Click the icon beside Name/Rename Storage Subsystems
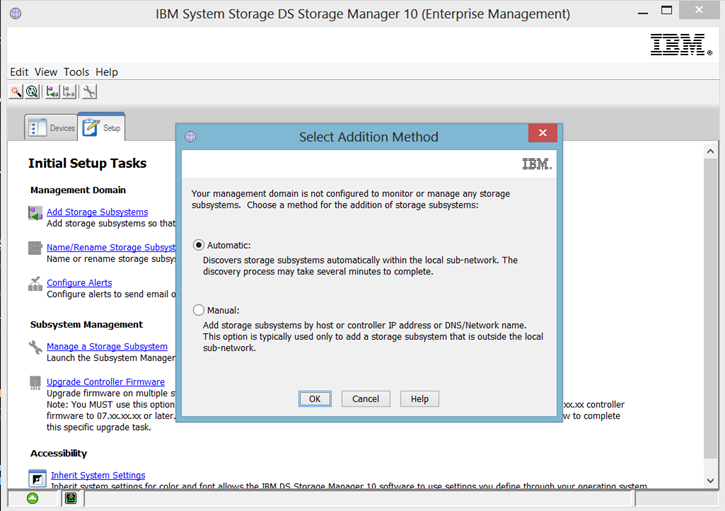 [x=35, y=248]
